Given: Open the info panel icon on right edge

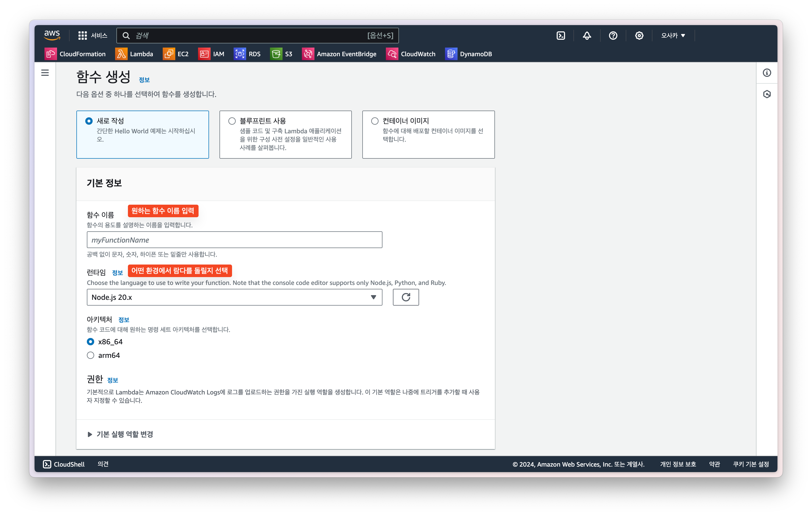Looking at the screenshot, I should coord(767,73).
